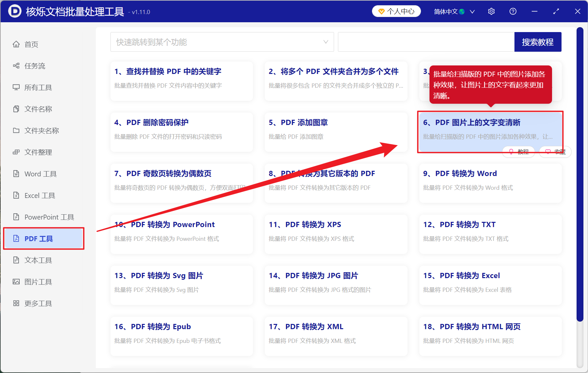
Task: Open 个人中心 personal center
Action: coord(396,11)
